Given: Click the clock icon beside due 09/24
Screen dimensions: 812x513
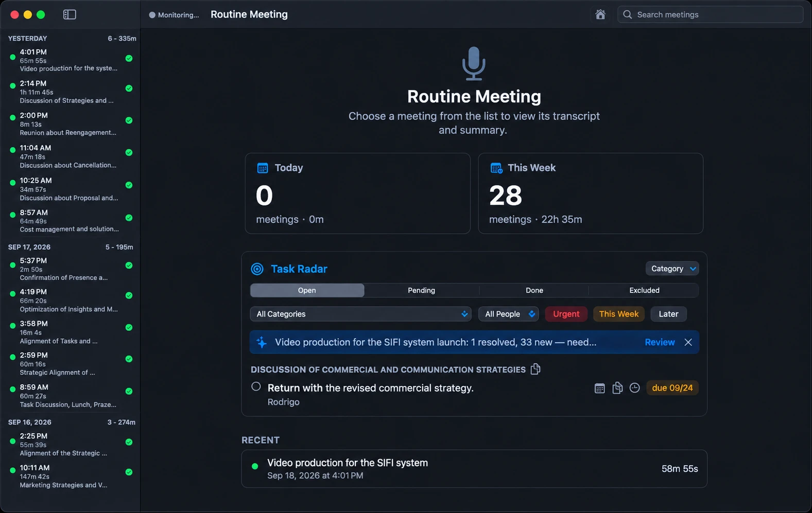Looking at the screenshot, I should click(635, 388).
